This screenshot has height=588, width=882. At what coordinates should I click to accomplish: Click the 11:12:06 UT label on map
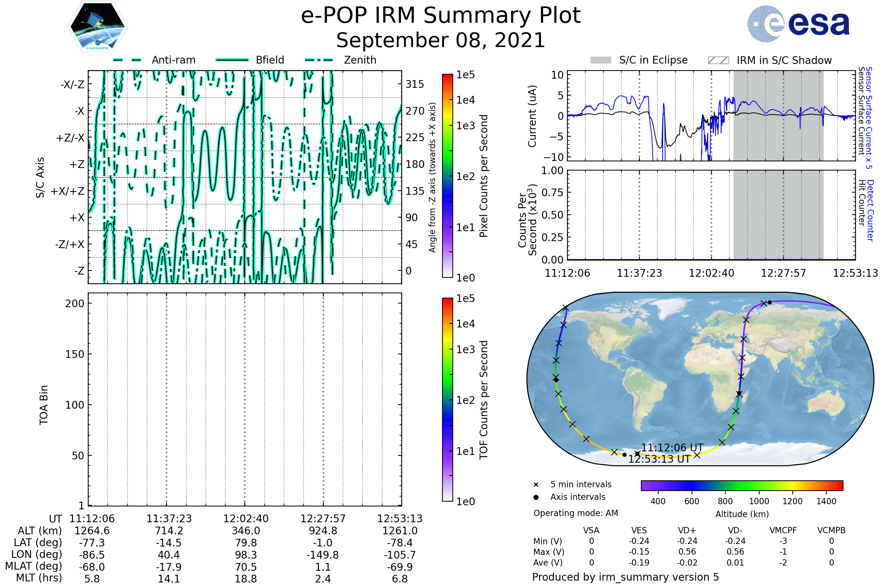point(672,448)
